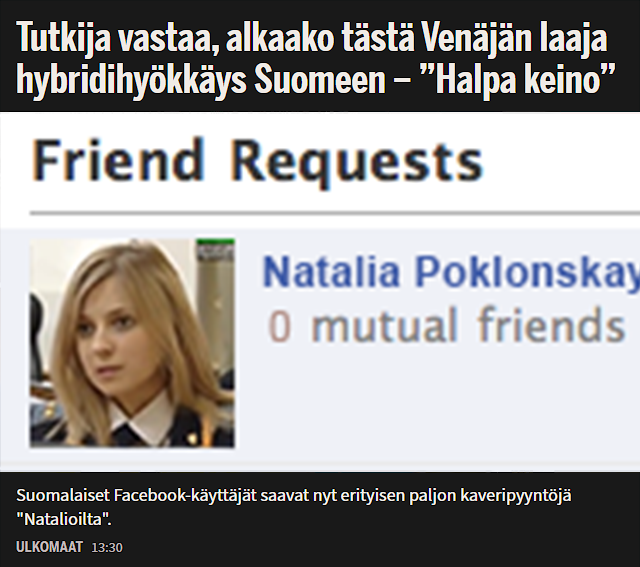
Task: Click the word 'kaveripyyntöjä' in the caption
Action: coord(516,496)
